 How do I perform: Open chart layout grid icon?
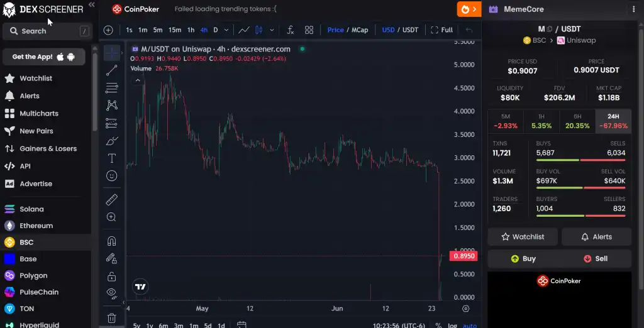309,30
